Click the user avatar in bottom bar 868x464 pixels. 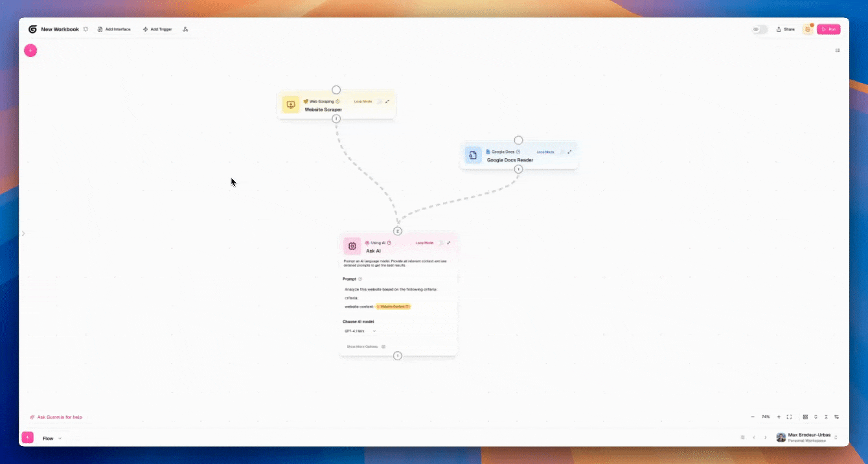coord(781,437)
